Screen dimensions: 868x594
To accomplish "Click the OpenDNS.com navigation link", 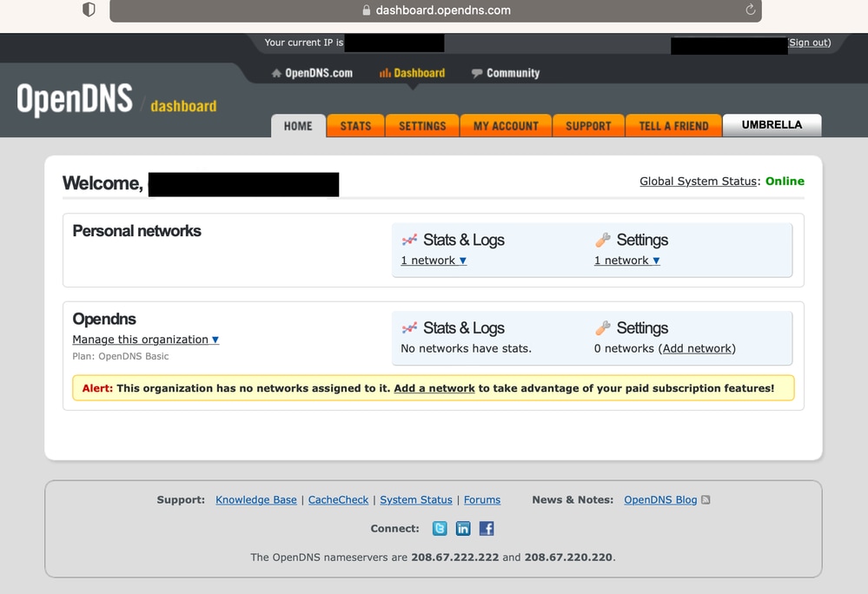I will (319, 73).
